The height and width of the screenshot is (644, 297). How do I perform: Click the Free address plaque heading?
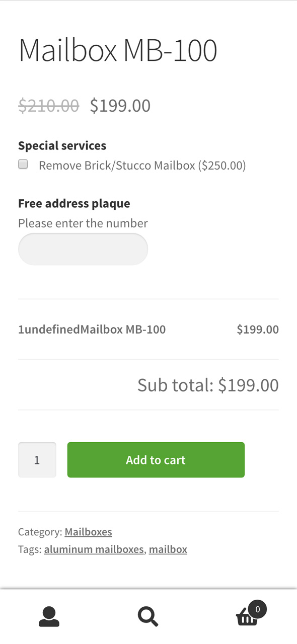click(x=74, y=203)
